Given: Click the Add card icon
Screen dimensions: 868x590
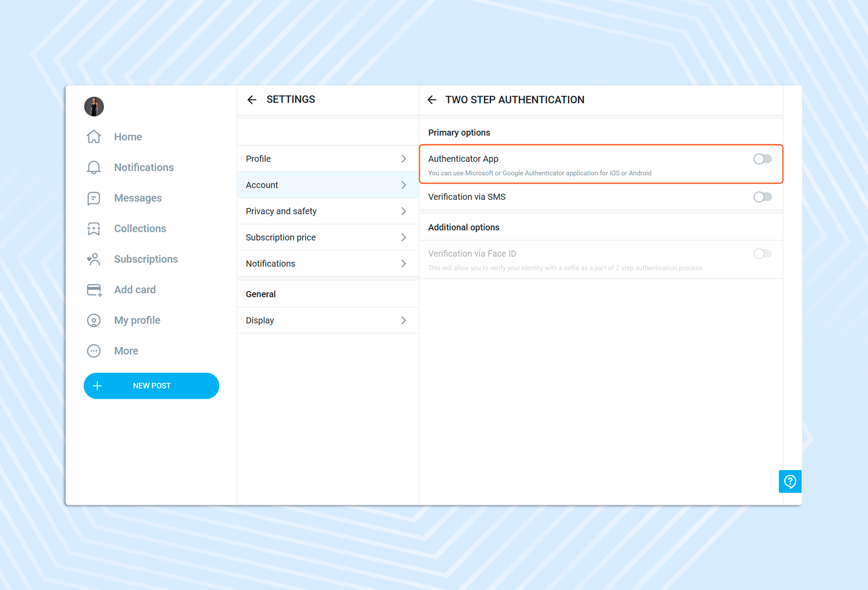Looking at the screenshot, I should (94, 290).
